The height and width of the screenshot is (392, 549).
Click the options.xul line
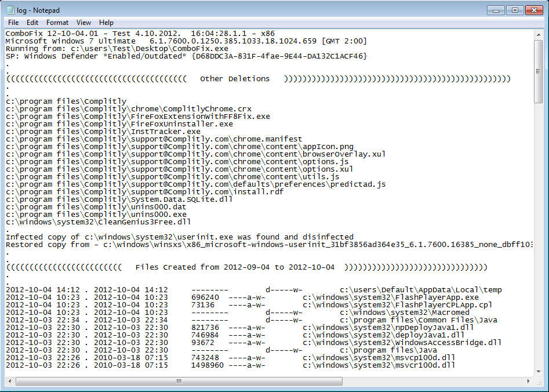(x=179, y=169)
